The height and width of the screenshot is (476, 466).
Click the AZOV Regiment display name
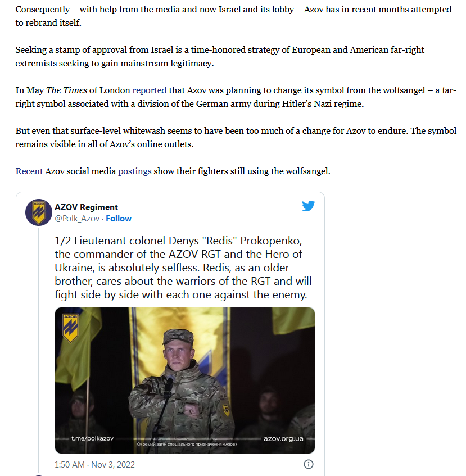tap(86, 207)
